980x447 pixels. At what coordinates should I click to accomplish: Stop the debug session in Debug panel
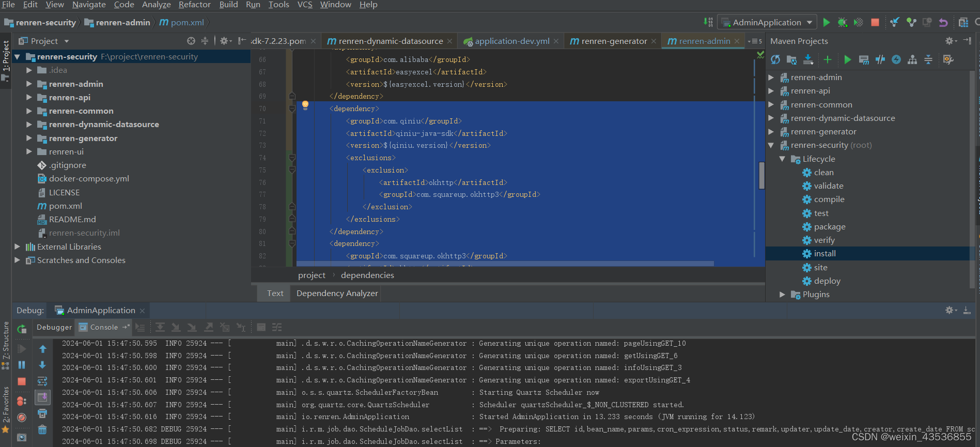click(22, 381)
